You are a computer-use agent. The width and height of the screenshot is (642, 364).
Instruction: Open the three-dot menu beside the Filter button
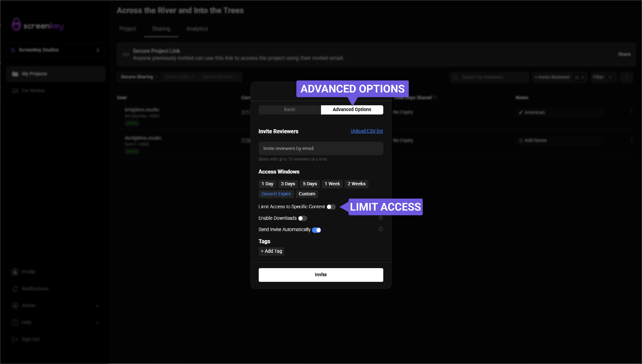click(626, 77)
